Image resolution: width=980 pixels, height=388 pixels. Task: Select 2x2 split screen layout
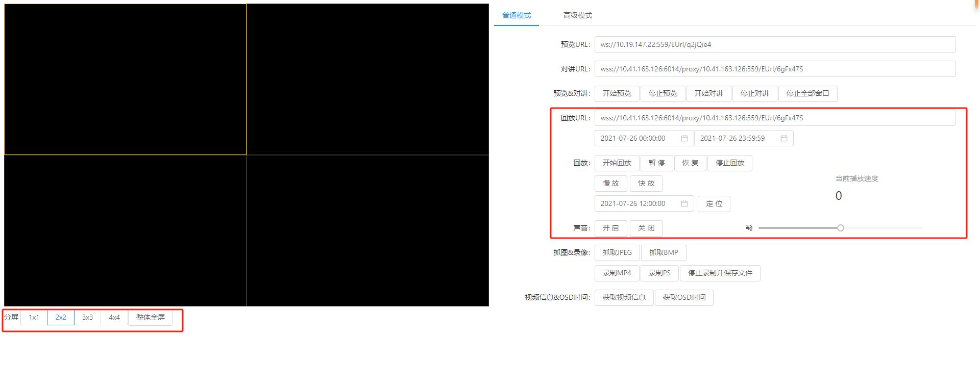click(x=61, y=317)
